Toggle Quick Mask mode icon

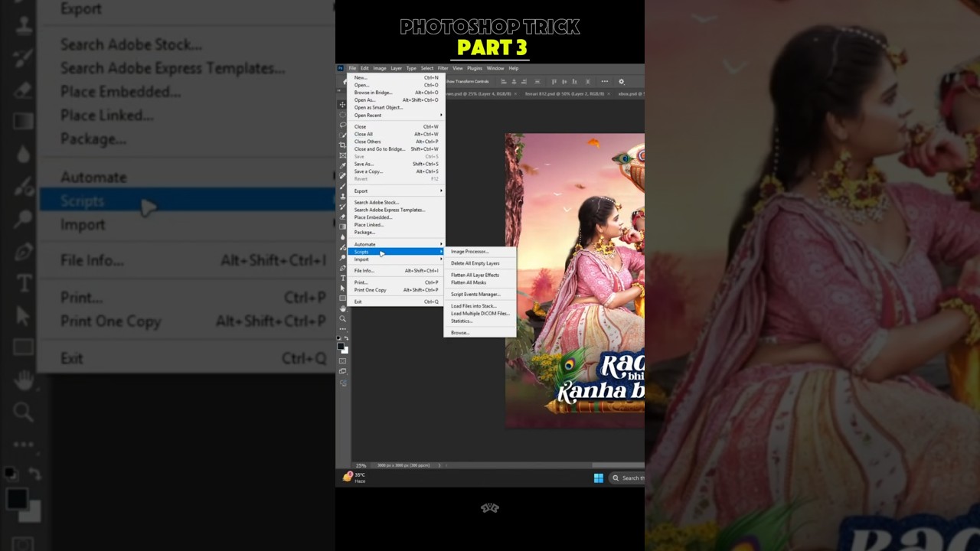[x=342, y=360]
